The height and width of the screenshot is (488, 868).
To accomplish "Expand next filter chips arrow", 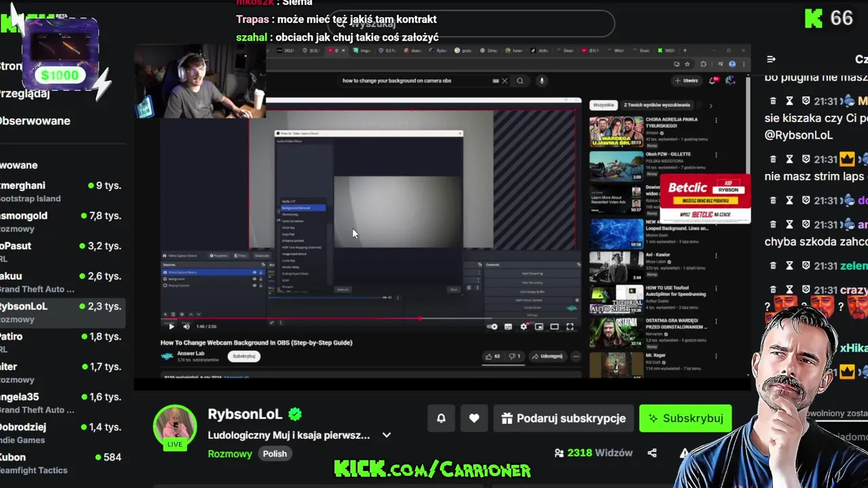I will (711, 106).
